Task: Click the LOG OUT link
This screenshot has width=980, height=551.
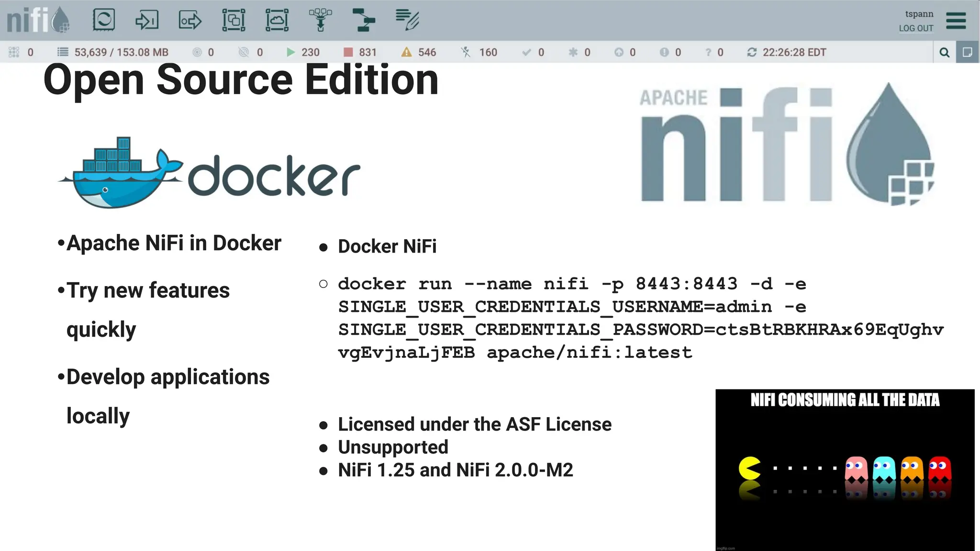Action: (x=916, y=28)
